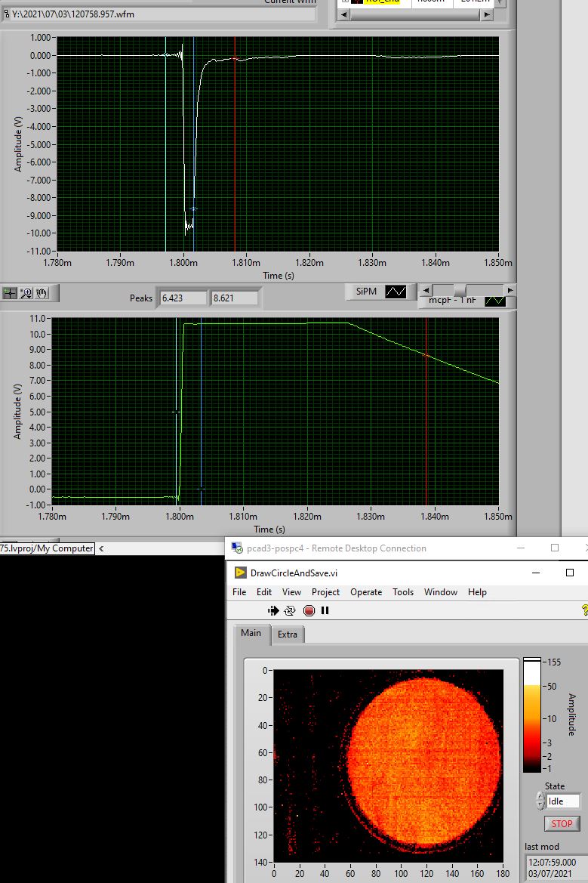Click the Pause execution icon
The height and width of the screenshot is (883, 588).
click(325, 610)
